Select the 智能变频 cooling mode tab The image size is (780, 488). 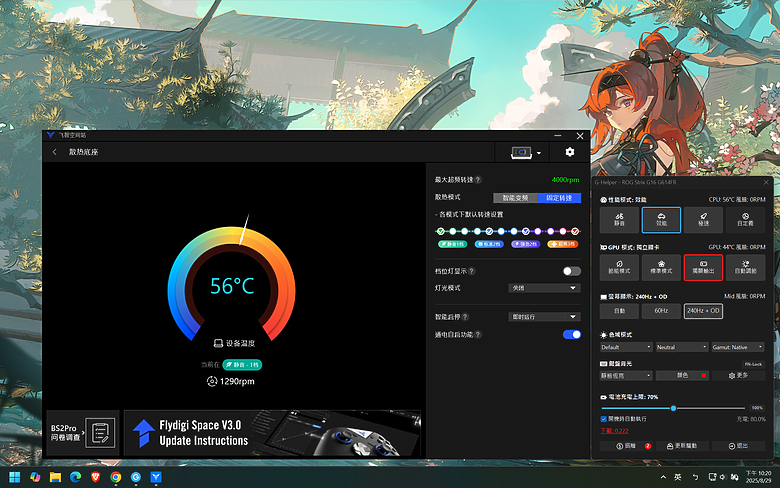[x=515, y=197]
